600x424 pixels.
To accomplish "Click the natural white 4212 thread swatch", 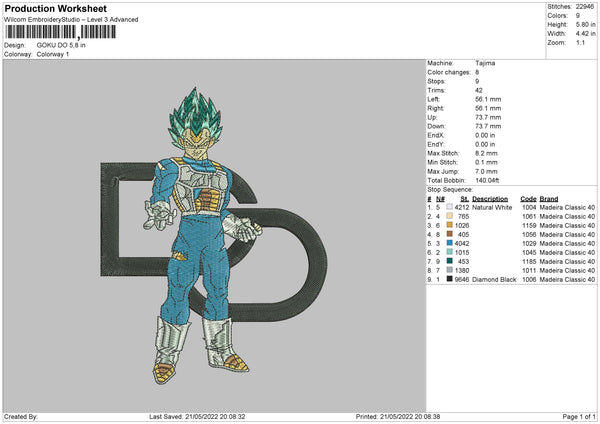I will pos(449,208).
